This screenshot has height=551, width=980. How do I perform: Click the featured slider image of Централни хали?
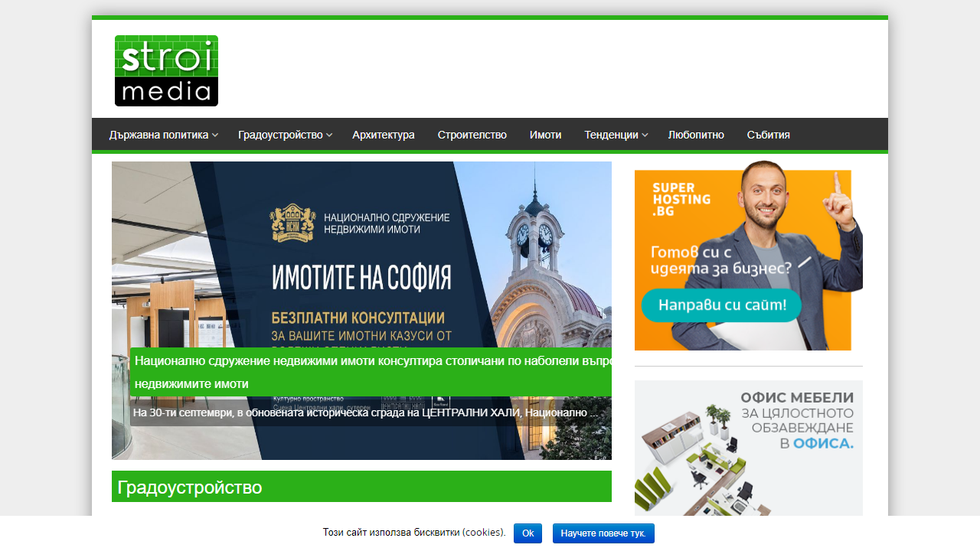(x=361, y=253)
